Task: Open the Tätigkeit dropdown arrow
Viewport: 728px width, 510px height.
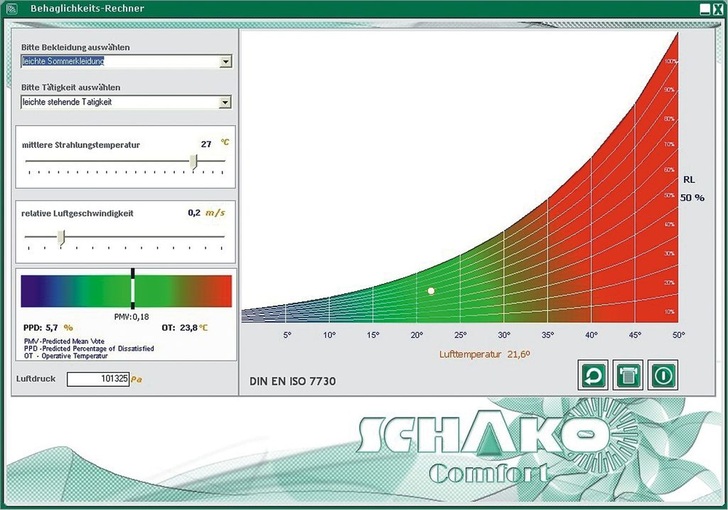Action: [225, 102]
